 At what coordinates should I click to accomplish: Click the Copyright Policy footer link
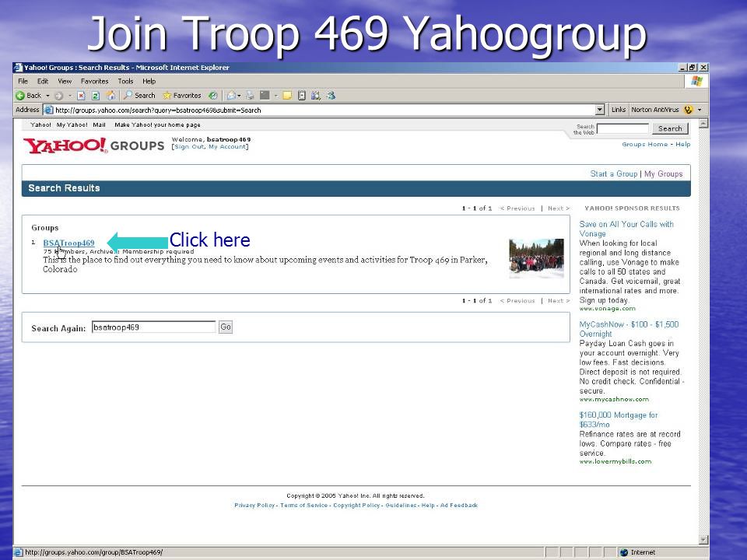pyautogui.click(x=356, y=506)
